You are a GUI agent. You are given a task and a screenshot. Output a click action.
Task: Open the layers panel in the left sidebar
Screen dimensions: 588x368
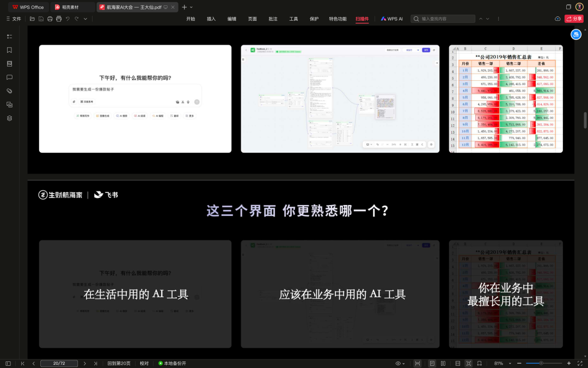coord(10,118)
